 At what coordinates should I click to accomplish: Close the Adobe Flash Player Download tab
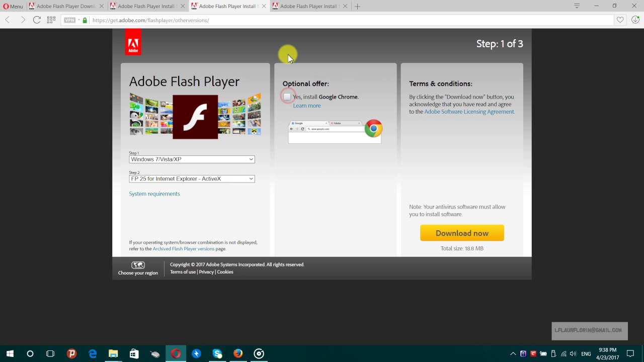point(101,7)
